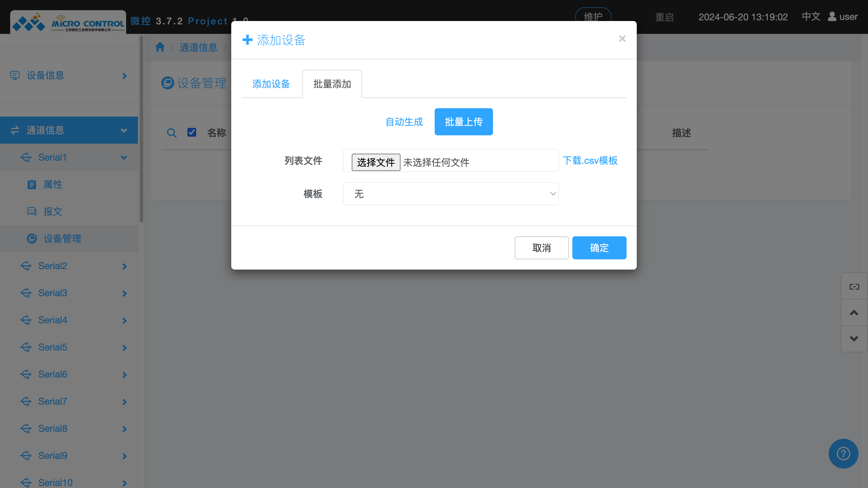Click the link icon on the right edge panel
This screenshot has height=488, width=868.
pyautogui.click(x=854, y=286)
